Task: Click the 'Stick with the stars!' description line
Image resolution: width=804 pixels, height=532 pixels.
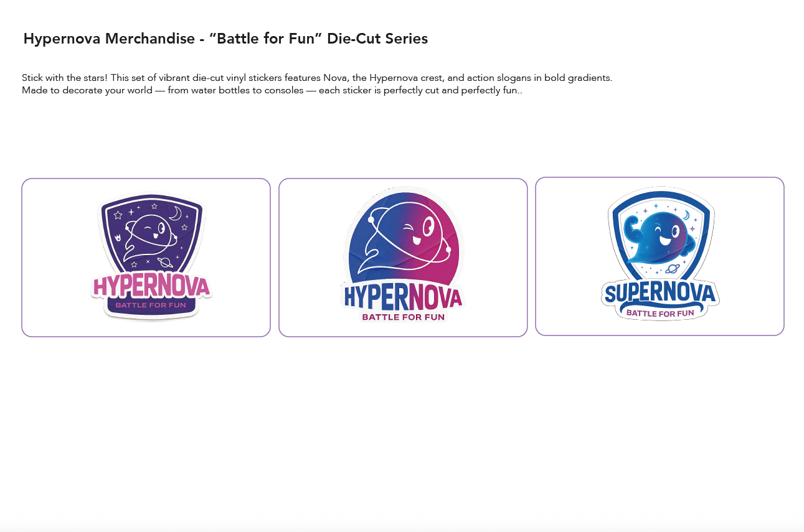Action: pos(317,78)
